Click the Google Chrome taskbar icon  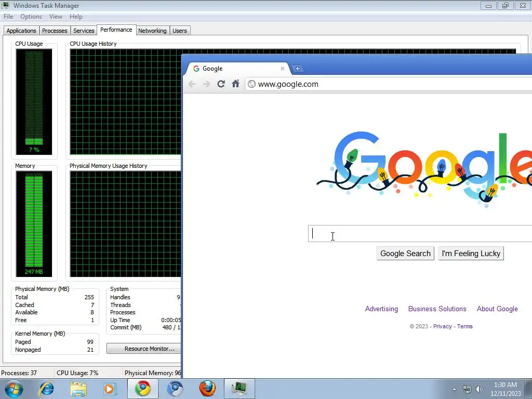click(143, 389)
